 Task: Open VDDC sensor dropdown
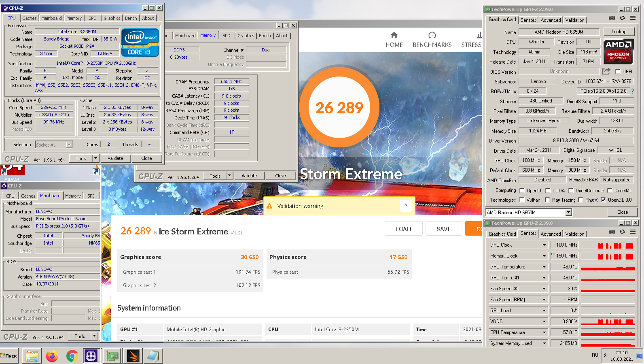pos(544,321)
